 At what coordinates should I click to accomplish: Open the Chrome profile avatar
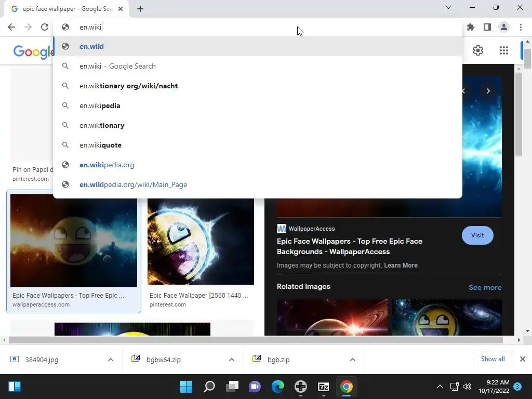(x=504, y=27)
